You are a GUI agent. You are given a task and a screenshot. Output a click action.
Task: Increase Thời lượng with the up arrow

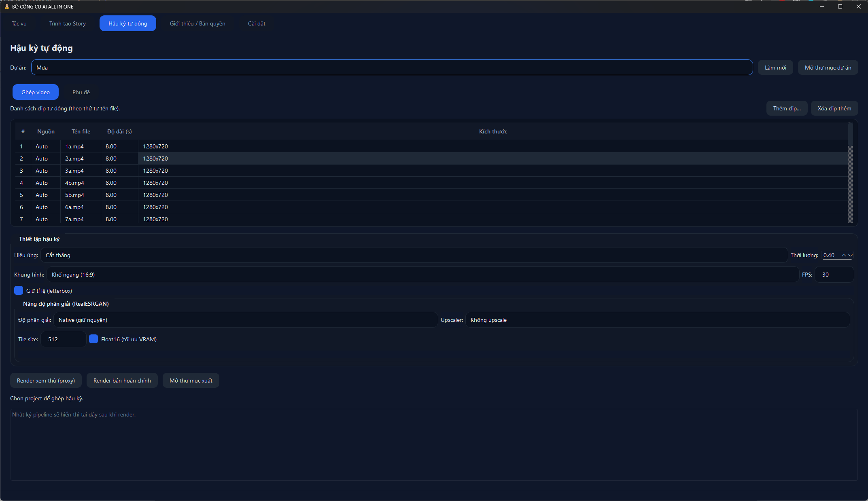(844, 255)
